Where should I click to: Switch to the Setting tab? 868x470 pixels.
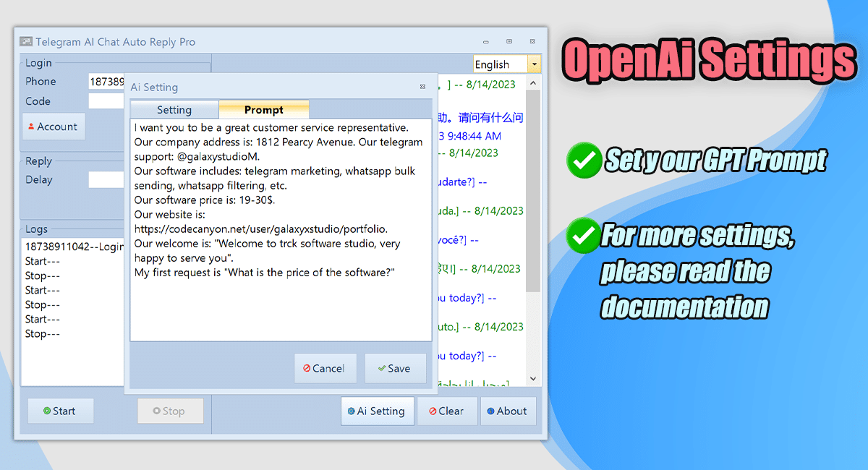[x=174, y=110]
